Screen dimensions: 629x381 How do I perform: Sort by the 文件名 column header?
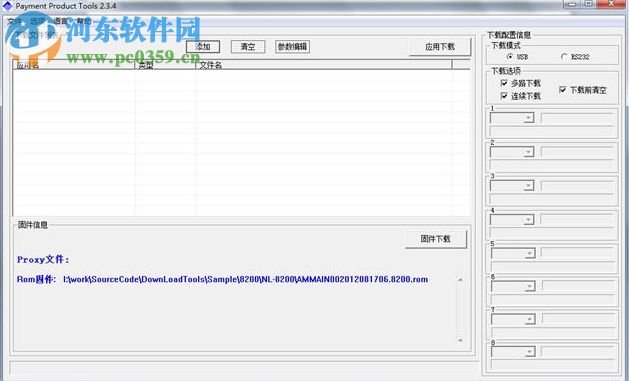(324, 65)
